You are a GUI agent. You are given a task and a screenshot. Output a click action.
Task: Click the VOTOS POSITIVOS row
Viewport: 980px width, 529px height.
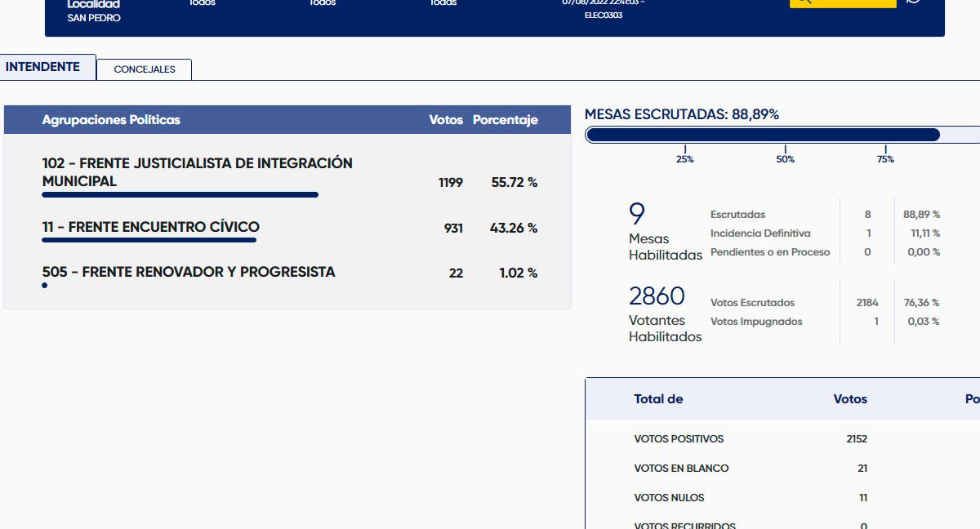679,439
